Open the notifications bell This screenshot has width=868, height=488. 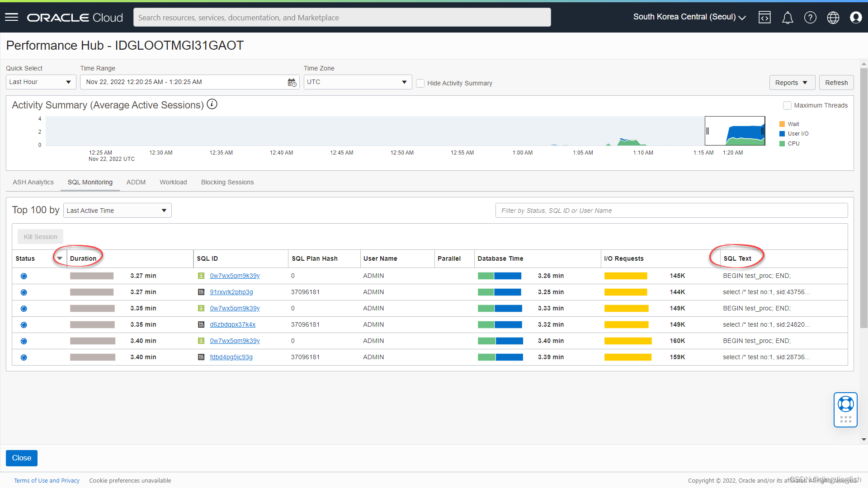coord(788,17)
